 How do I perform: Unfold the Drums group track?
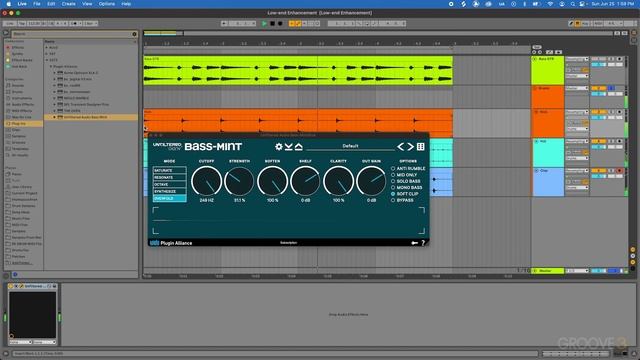[x=535, y=88]
